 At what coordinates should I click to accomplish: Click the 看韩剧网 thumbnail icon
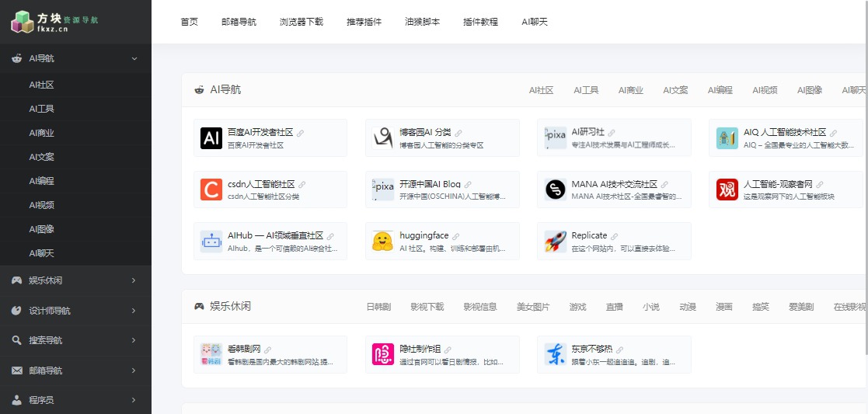(x=211, y=354)
